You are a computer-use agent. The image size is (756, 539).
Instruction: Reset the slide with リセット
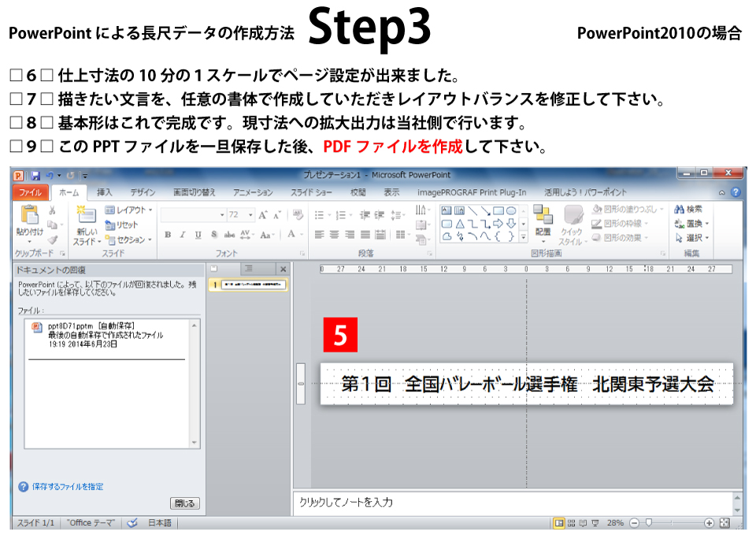click(121, 225)
